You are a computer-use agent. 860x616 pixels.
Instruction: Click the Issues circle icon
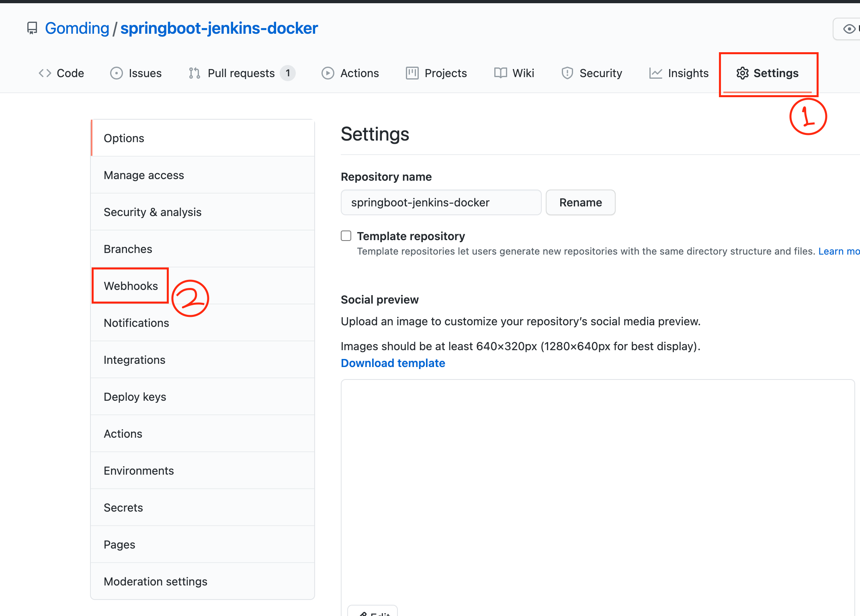(117, 73)
